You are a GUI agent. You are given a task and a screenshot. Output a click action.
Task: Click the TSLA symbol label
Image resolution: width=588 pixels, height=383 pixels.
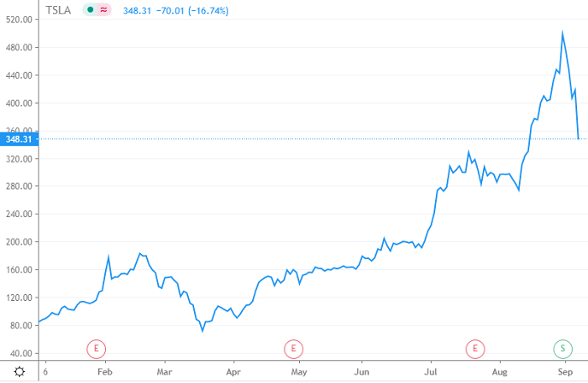pyautogui.click(x=58, y=10)
